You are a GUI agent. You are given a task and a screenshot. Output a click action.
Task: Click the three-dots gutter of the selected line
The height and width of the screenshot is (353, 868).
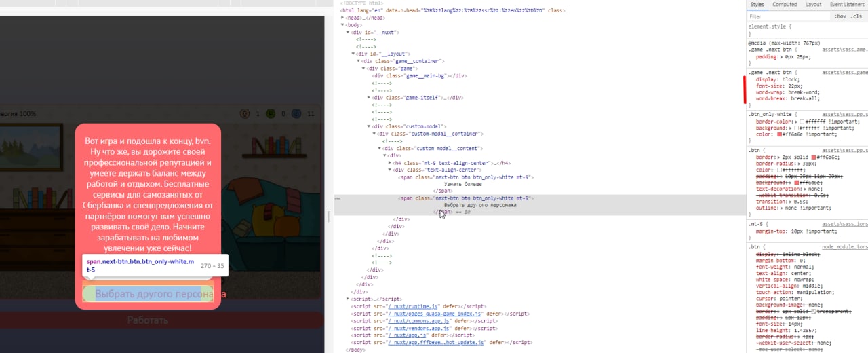click(338, 199)
